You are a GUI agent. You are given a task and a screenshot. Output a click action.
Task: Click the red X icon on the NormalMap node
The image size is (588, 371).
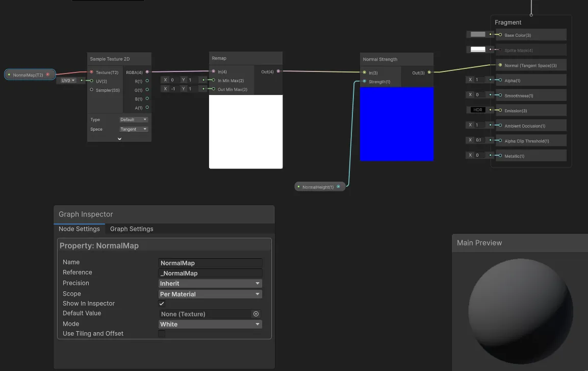(47, 74)
